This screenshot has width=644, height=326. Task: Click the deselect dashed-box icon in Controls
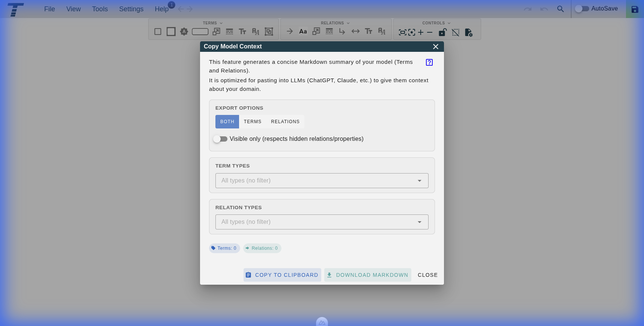pos(456,33)
